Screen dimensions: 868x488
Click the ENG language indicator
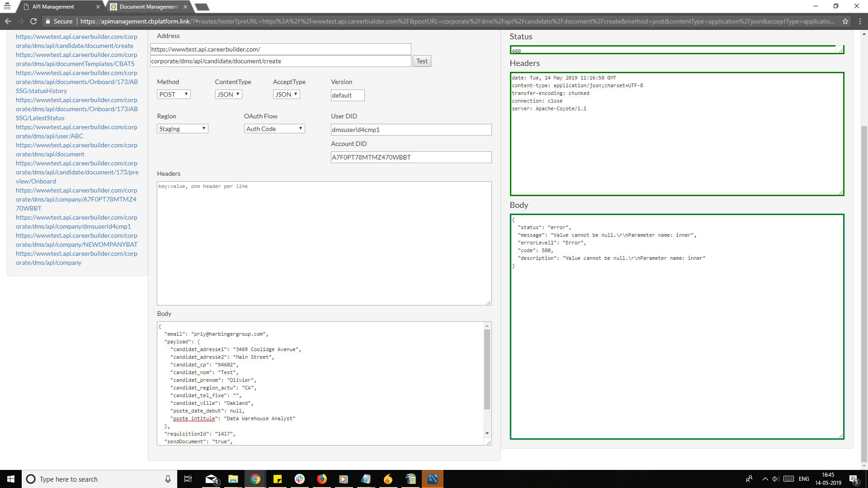point(804,479)
